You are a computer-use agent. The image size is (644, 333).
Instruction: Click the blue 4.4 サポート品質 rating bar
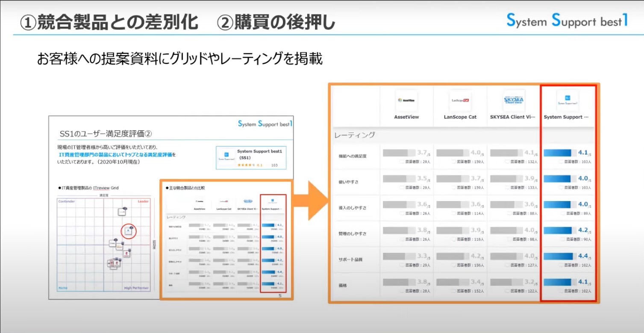click(x=560, y=256)
